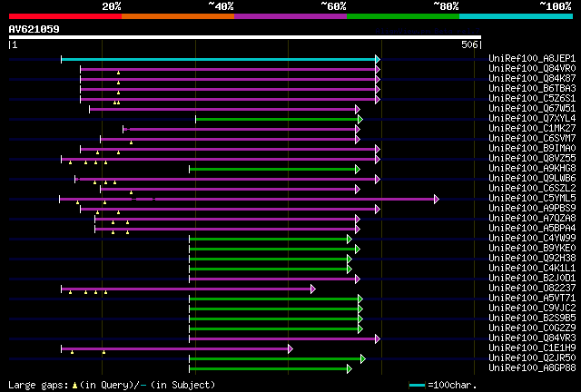Click the UniRef100_C4YW99 label
Screen dimensions: 581x392
click(x=532, y=239)
